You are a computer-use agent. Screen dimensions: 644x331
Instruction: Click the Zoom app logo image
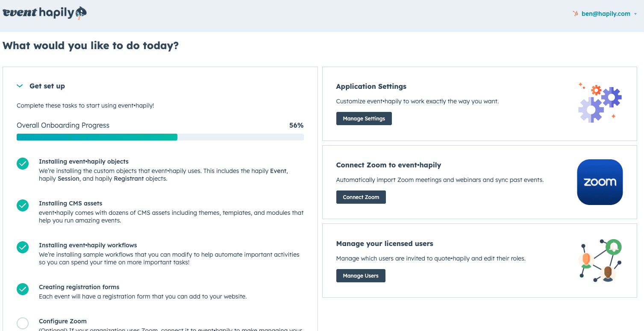tap(600, 182)
